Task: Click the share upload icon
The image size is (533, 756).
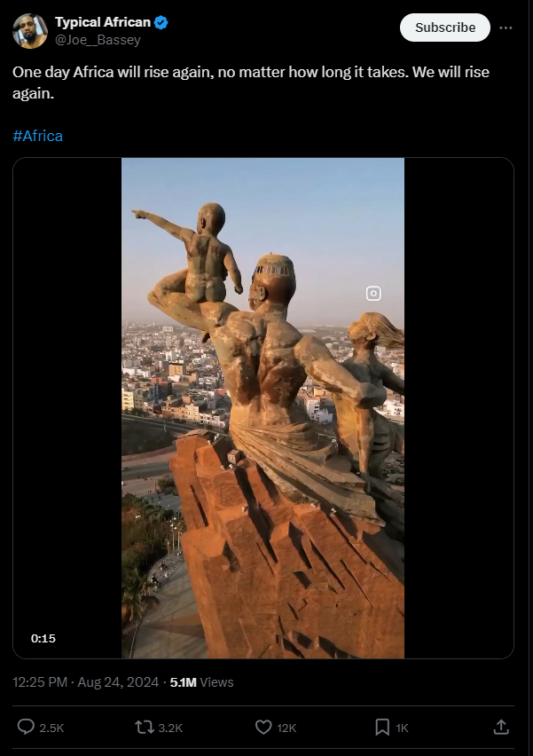Action: click(x=501, y=727)
